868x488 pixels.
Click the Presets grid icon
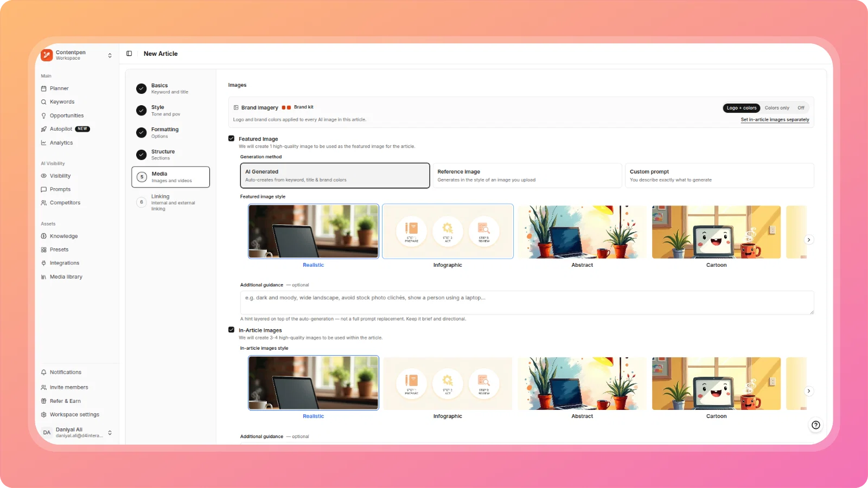(x=44, y=249)
